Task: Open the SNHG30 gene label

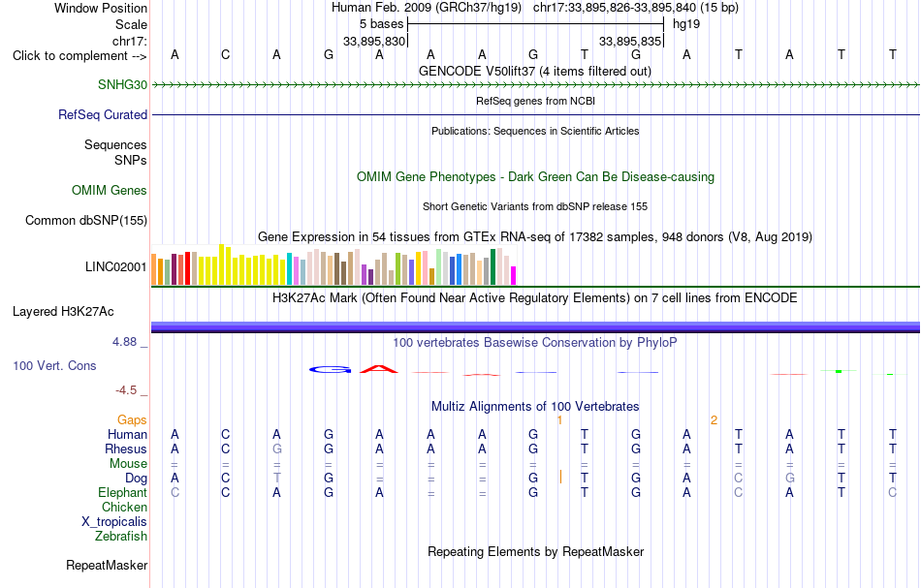Action: [122, 84]
